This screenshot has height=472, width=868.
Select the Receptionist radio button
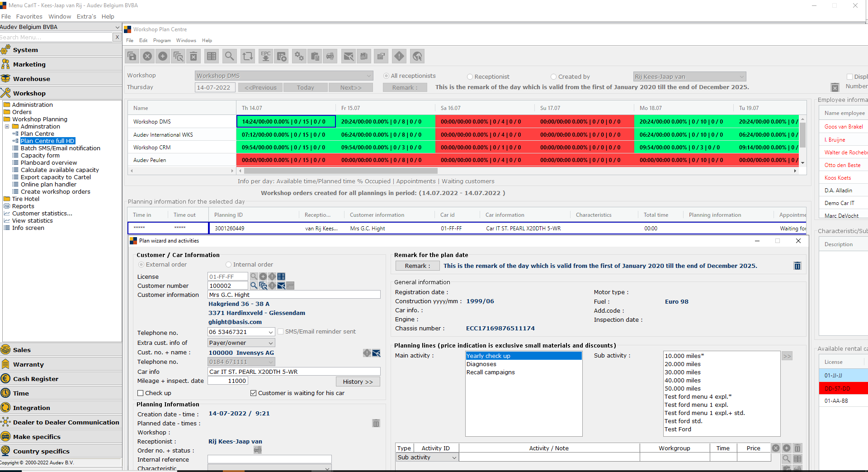(x=470, y=77)
